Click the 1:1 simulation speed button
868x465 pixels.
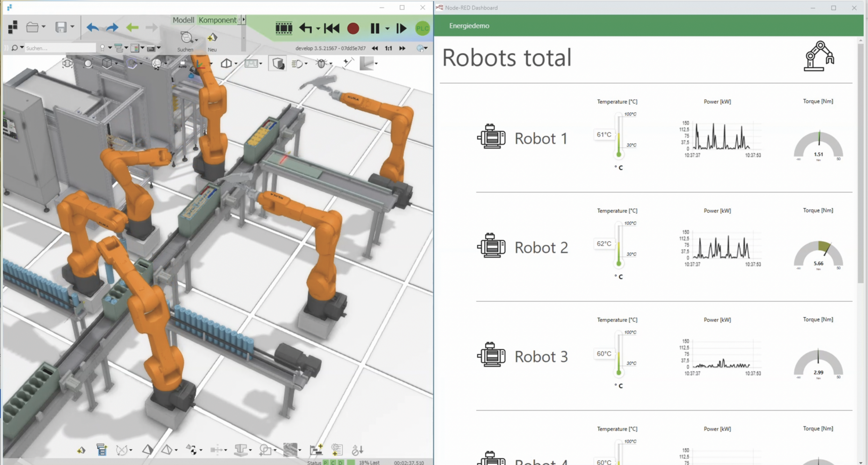389,49
